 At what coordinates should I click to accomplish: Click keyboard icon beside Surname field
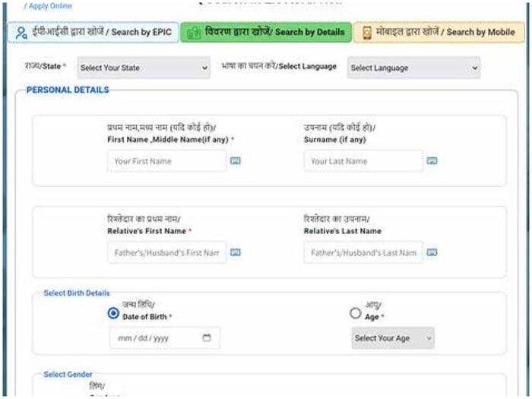click(432, 161)
